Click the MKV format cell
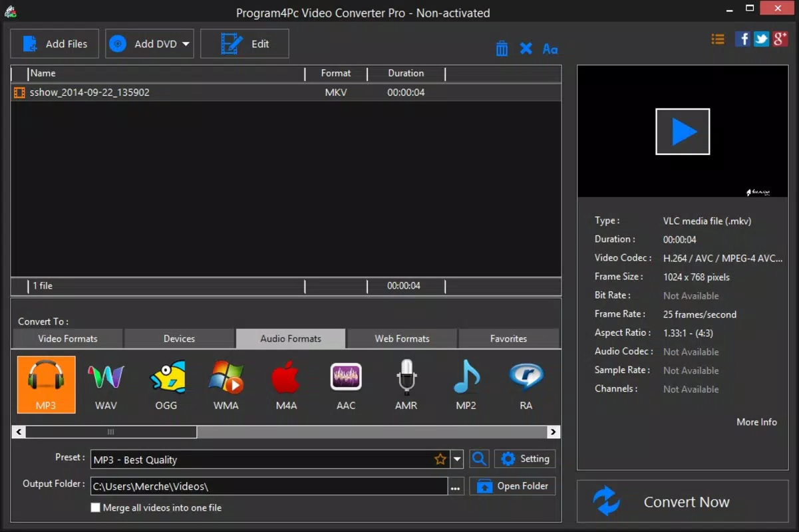Viewport: 799px width, 532px height. coord(336,92)
